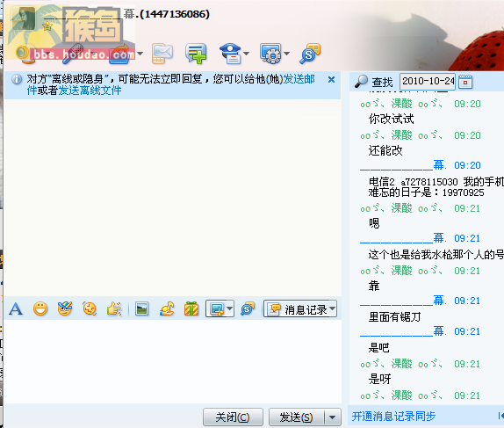The height and width of the screenshot is (428, 504).
Task: Click the 发送(S) send button
Action: tap(297, 417)
